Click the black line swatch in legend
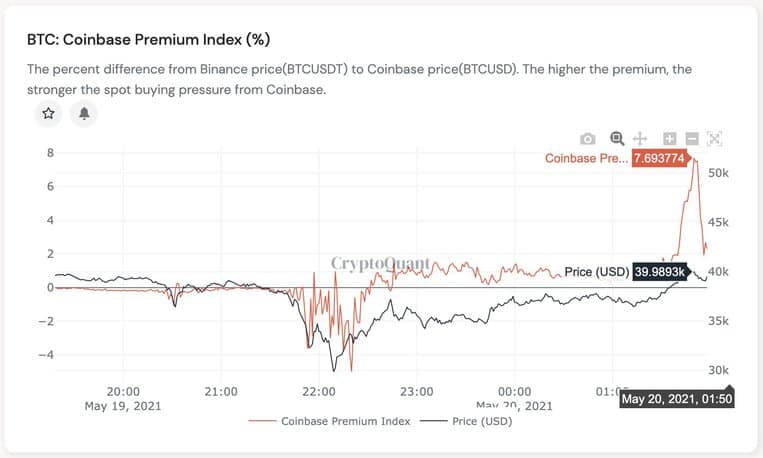The width and height of the screenshot is (763, 458). 434,421
